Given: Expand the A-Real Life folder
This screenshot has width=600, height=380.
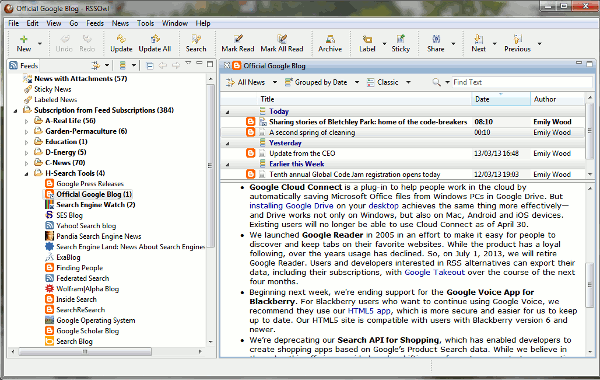Looking at the screenshot, I should click(26, 121).
